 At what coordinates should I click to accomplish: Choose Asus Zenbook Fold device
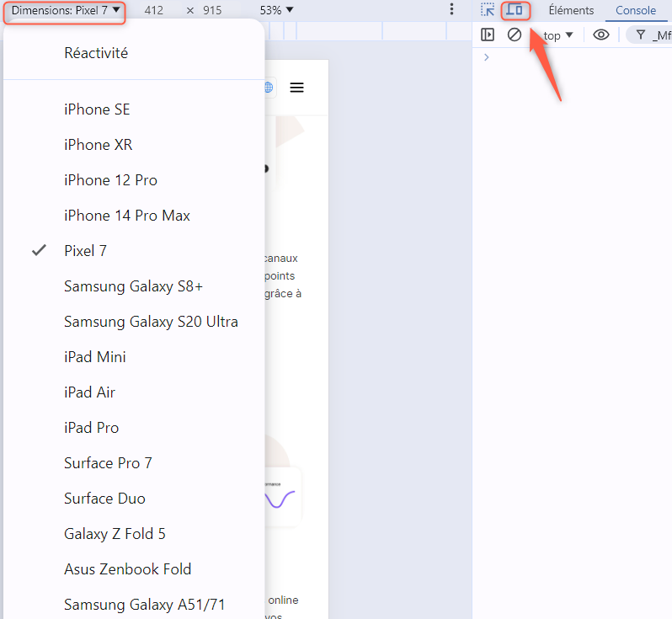pyautogui.click(x=134, y=569)
